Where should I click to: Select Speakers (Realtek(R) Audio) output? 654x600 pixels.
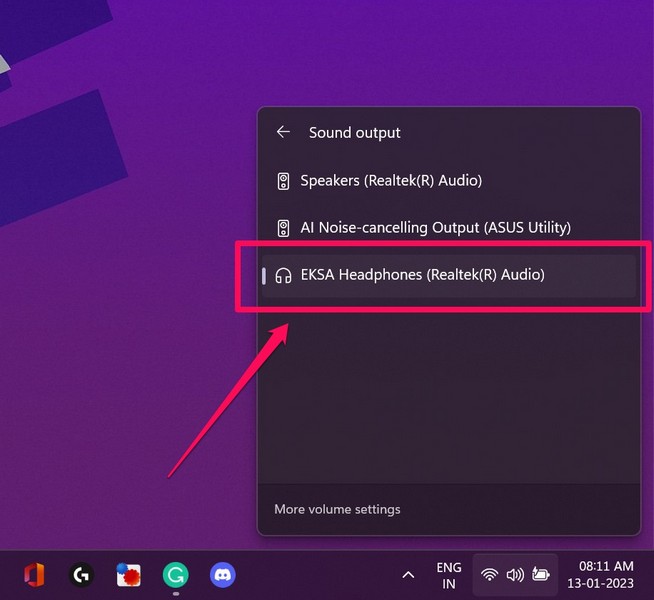[391, 181]
